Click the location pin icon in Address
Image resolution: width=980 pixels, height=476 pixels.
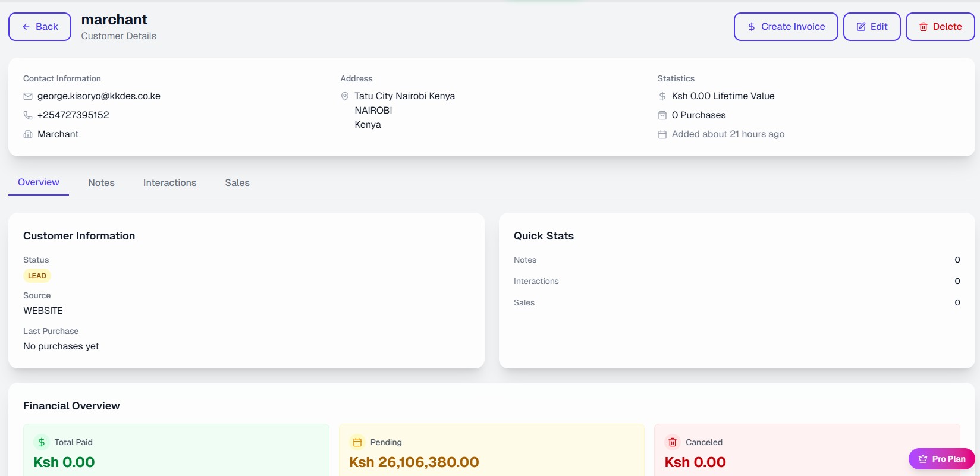pyautogui.click(x=344, y=96)
